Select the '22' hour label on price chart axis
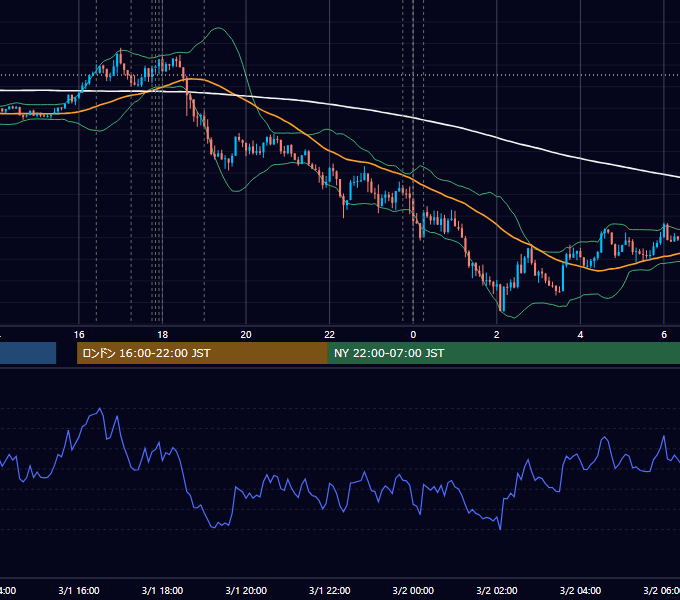 pos(330,335)
